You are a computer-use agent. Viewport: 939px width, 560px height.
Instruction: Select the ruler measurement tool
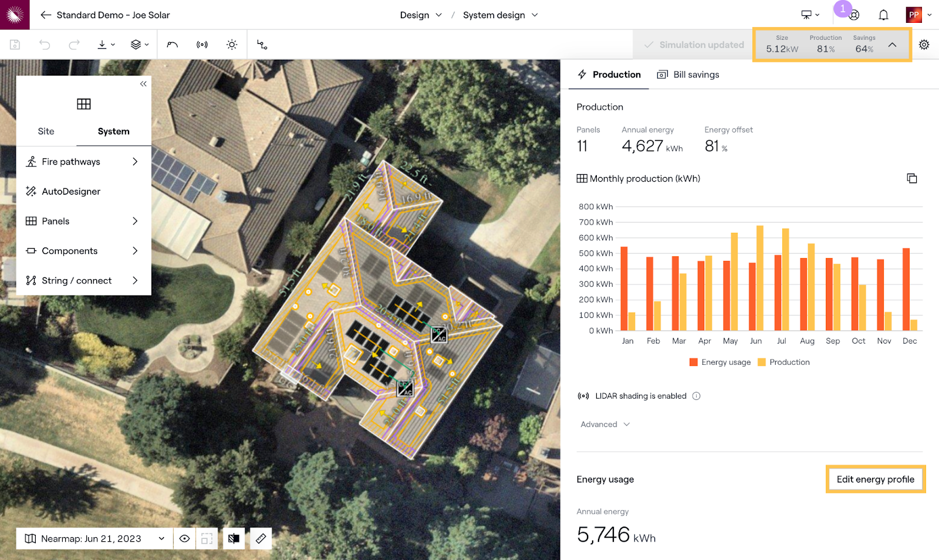(x=261, y=538)
